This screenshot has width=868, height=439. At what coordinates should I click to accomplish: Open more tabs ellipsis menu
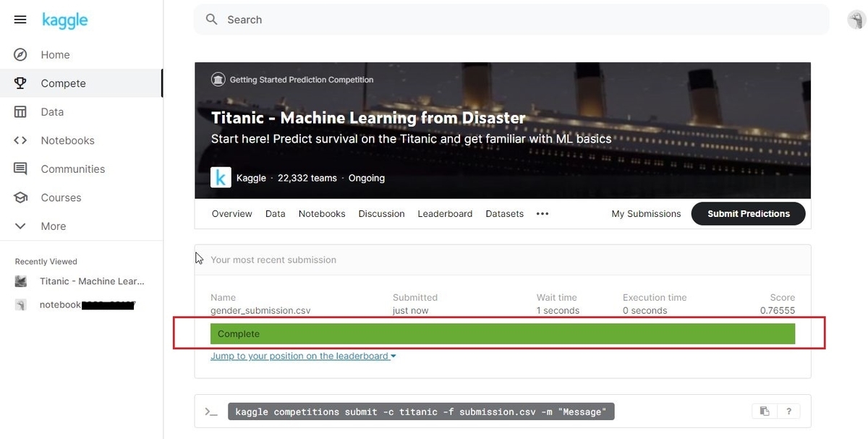pyautogui.click(x=542, y=214)
